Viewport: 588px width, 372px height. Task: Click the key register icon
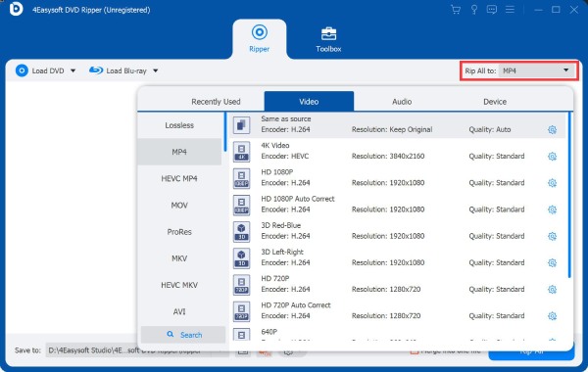point(474,10)
